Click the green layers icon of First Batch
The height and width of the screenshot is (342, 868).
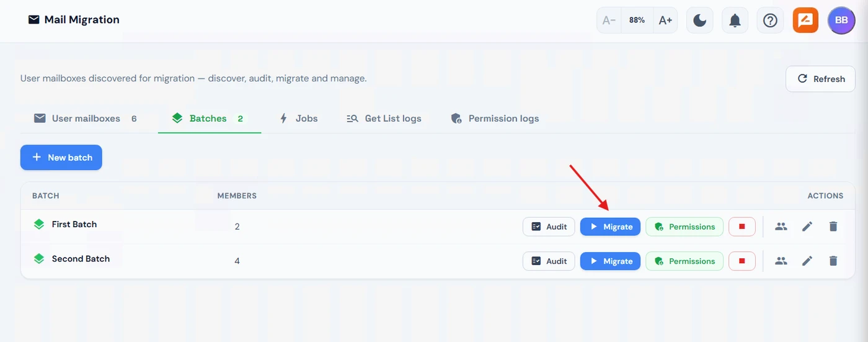click(39, 224)
